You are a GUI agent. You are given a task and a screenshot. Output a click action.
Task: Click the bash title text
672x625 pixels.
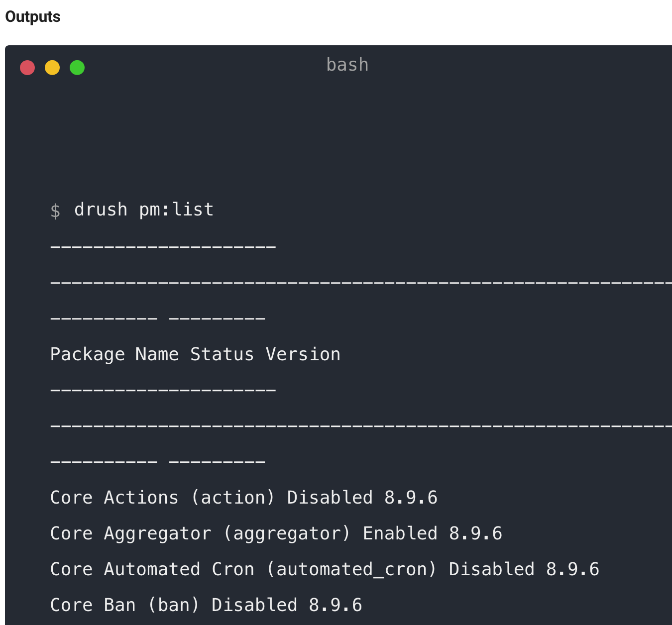click(347, 65)
